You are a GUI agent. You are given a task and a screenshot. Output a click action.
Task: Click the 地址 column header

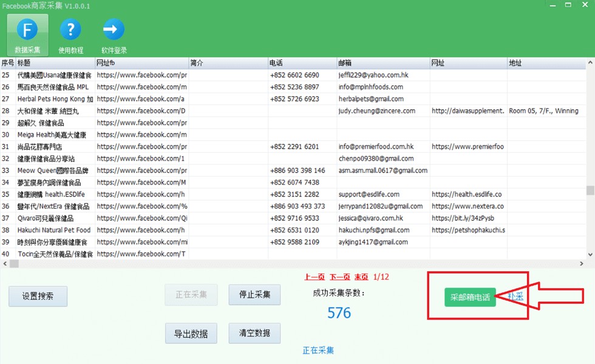point(546,63)
